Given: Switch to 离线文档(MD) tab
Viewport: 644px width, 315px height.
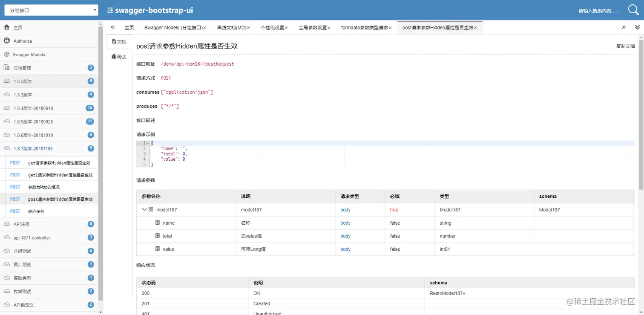Looking at the screenshot, I should pos(232,28).
